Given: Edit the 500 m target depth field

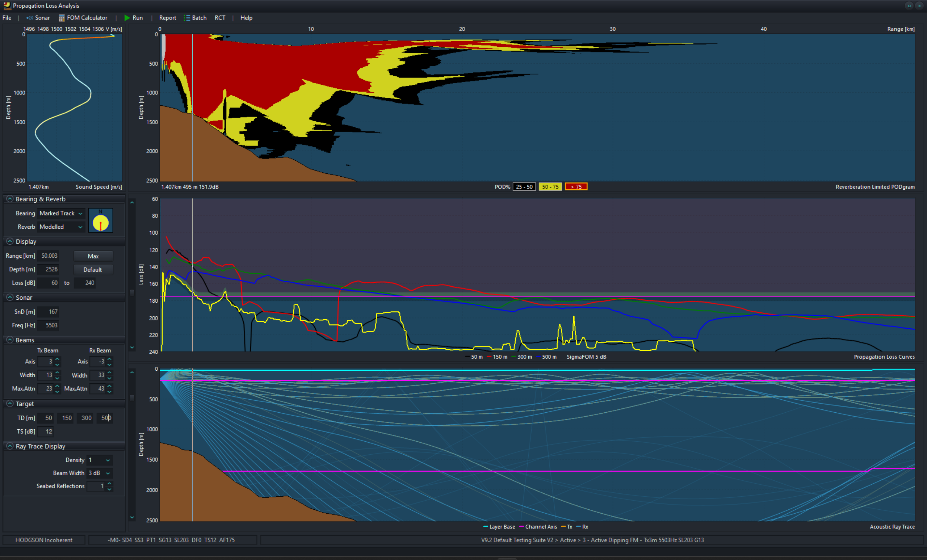Looking at the screenshot, I should click(105, 418).
